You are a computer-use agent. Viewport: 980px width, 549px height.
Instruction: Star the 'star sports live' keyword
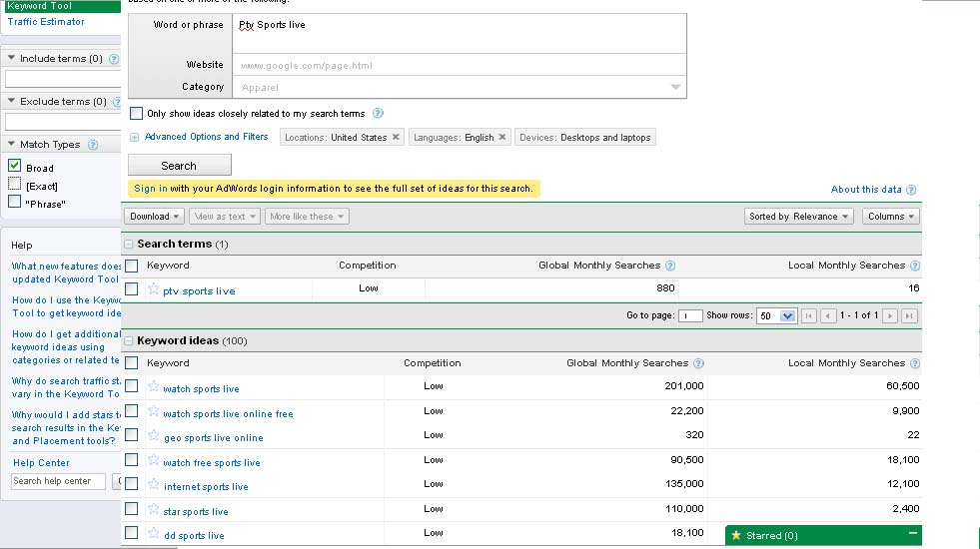coord(153,510)
